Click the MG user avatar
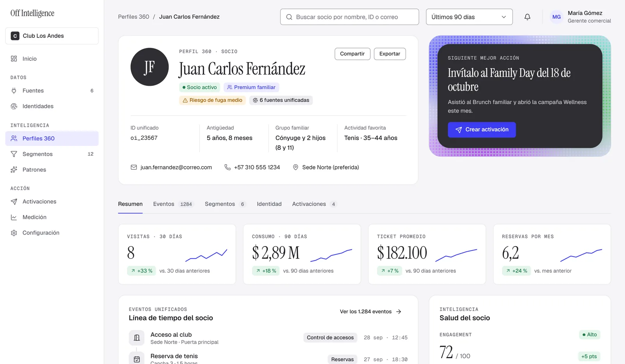 tap(557, 17)
